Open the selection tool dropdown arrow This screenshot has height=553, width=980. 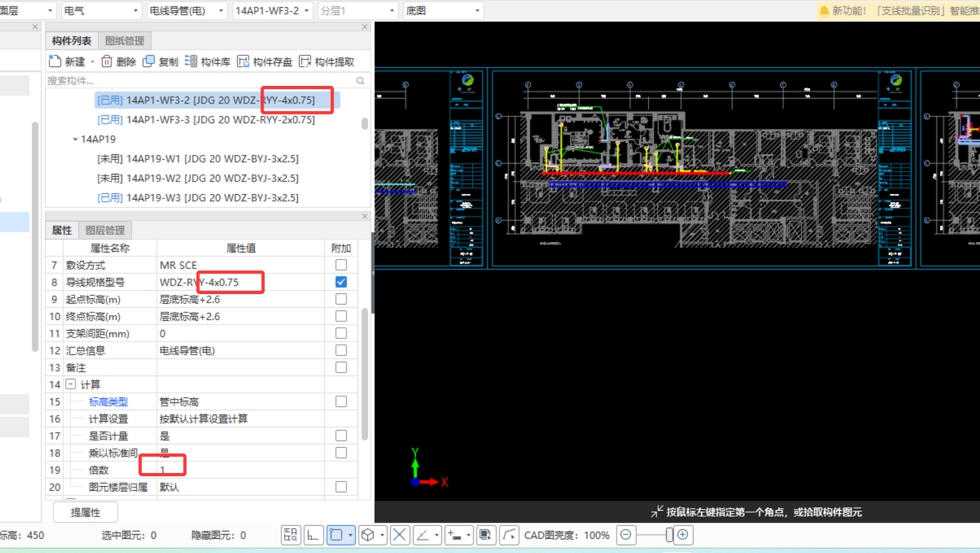[350, 535]
